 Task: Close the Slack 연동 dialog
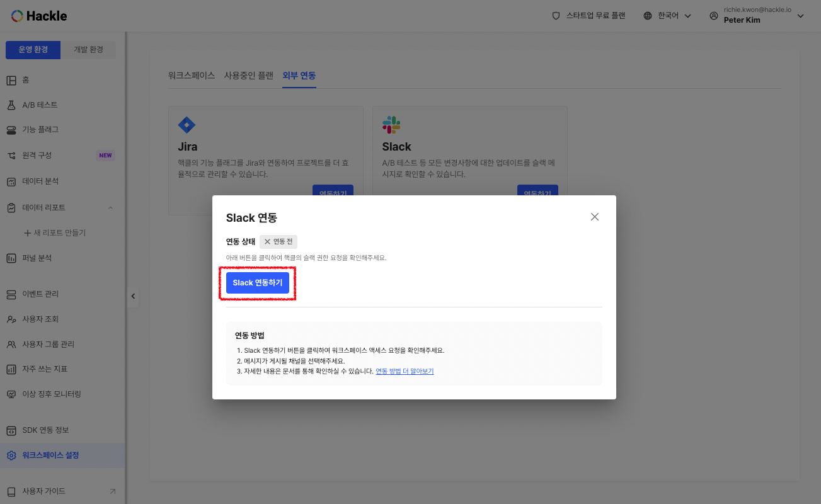pos(595,217)
